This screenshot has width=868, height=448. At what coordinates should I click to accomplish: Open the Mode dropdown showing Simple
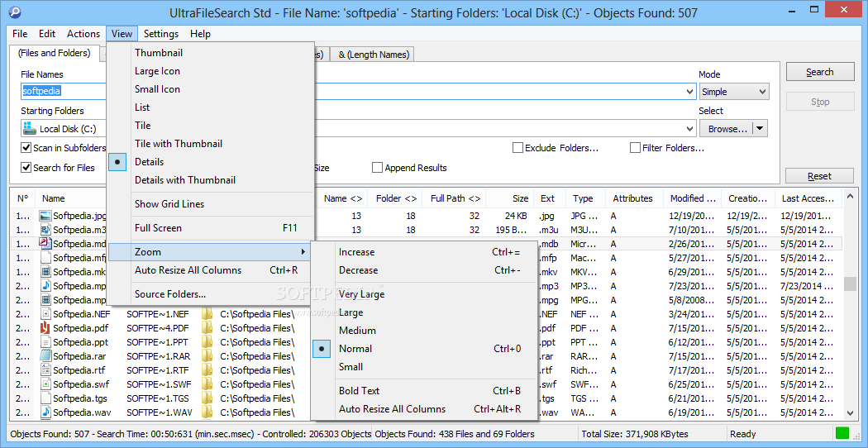click(x=734, y=92)
